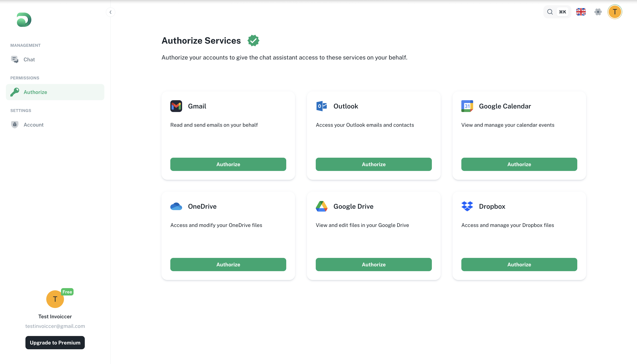This screenshot has width=637, height=364.
Task: Open the user avatar menu top right
Action: 615,12
